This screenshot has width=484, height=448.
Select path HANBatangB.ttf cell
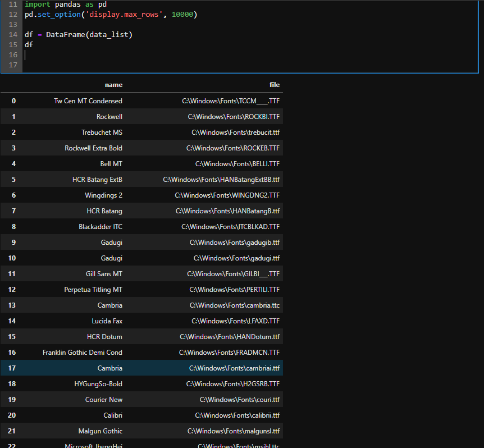click(227, 211)
